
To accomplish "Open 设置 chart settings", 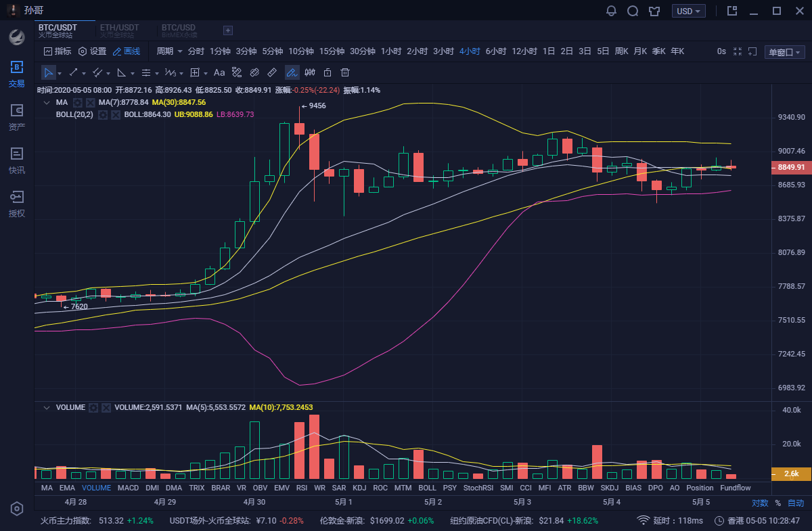I will [93, 51].
